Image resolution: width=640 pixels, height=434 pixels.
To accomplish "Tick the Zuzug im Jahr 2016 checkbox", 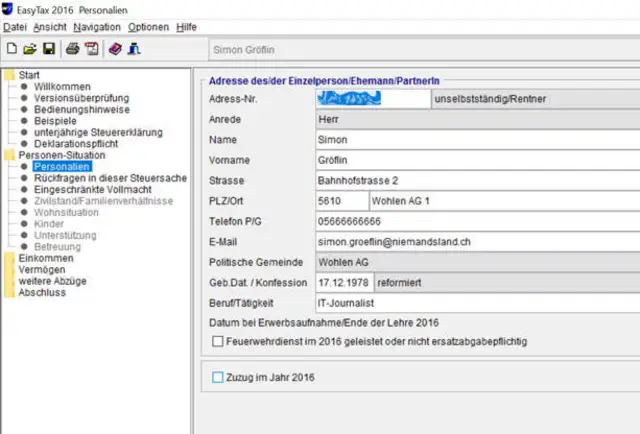I will point(219,377).
